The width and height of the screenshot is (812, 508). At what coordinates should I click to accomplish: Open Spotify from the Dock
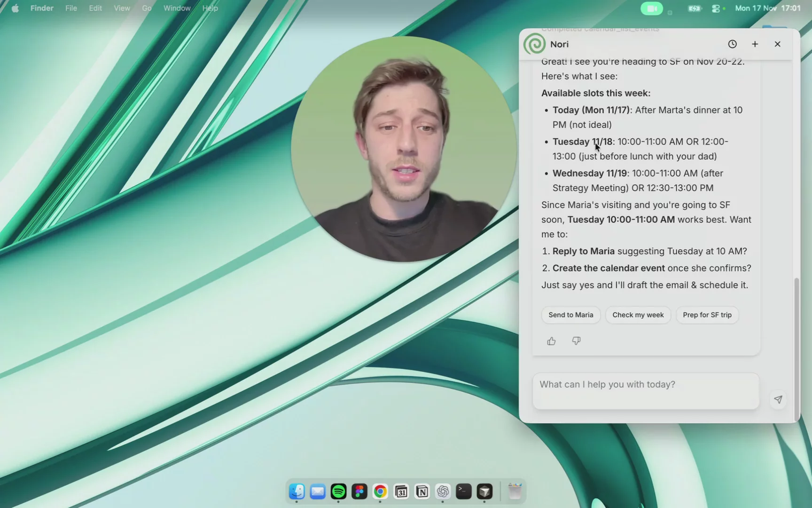(338, 491)
